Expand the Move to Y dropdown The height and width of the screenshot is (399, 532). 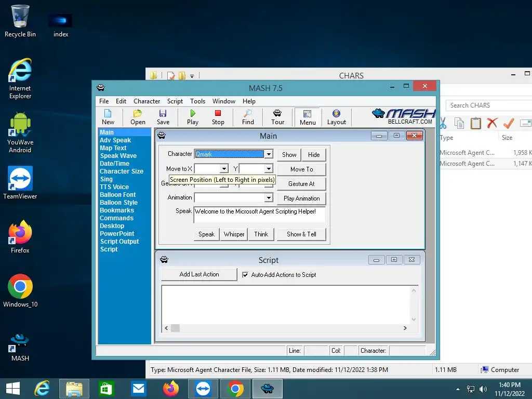coord(269,169)
